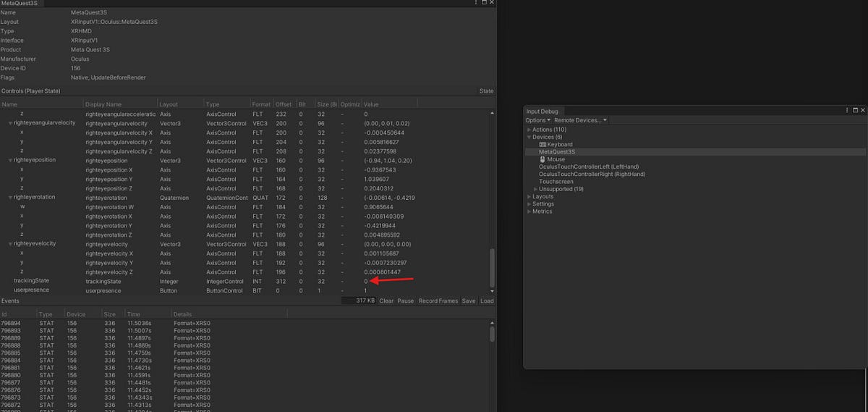Expand the Unsupported (19) device list
The image size is (868, 412).
(535, 189)
